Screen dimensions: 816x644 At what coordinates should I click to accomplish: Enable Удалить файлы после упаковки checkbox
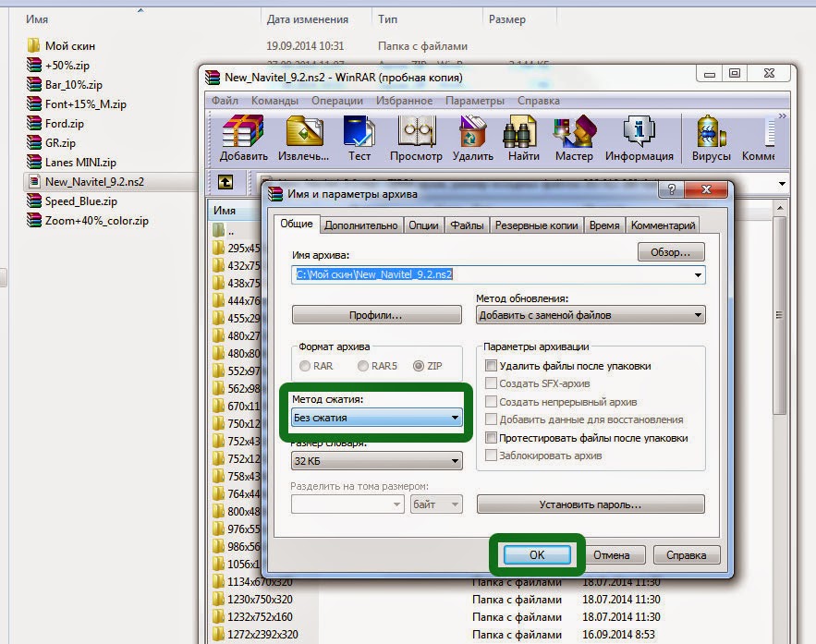(491, 366)
